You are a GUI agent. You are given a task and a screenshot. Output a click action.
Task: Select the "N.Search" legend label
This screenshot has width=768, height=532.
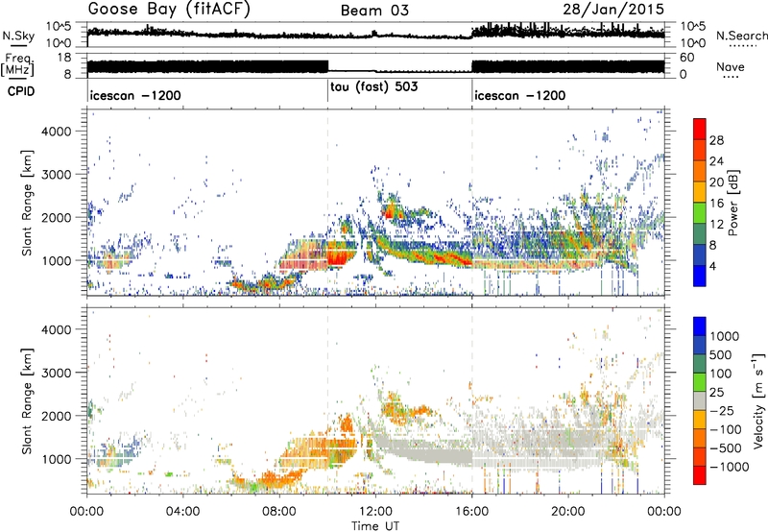[x=741, y=36]
